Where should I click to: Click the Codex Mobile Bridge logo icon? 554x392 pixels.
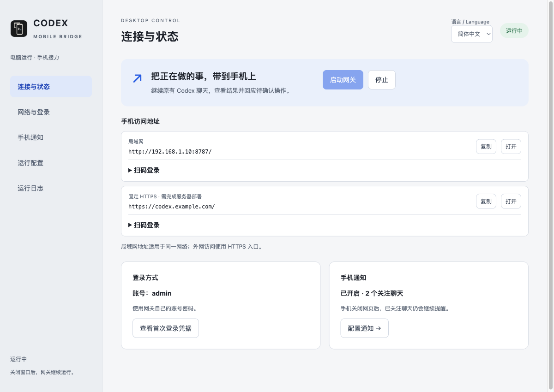(x=19, y=29)
